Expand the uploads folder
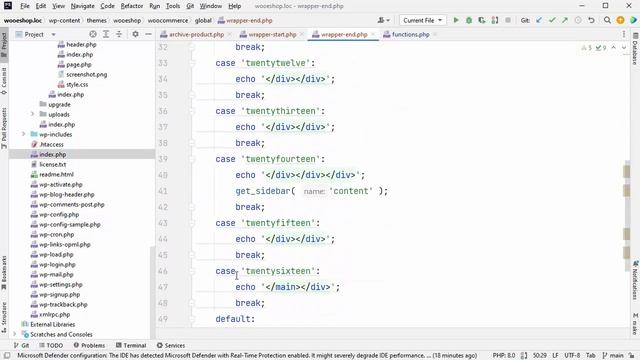This screenshot has width=640, height=360. [x=33, y=114]
